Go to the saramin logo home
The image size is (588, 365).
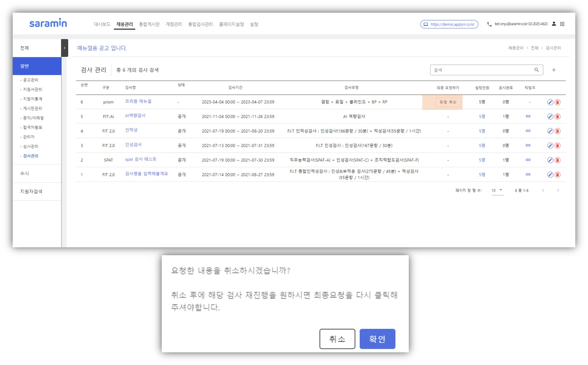click(48, 23)
